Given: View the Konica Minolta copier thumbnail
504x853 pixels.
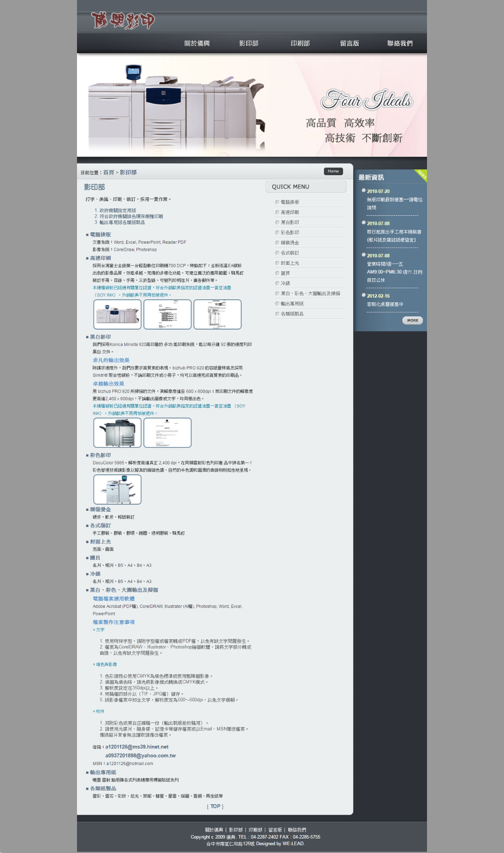Looking at the screenshot, I should coord(117,432).
